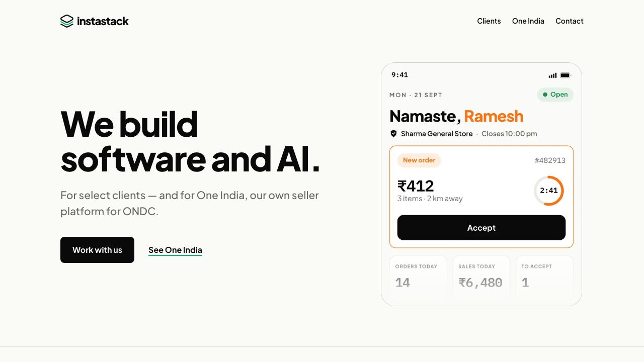Click the Work with us button
The height and width of the screenshot is (362, 644).
97,250
